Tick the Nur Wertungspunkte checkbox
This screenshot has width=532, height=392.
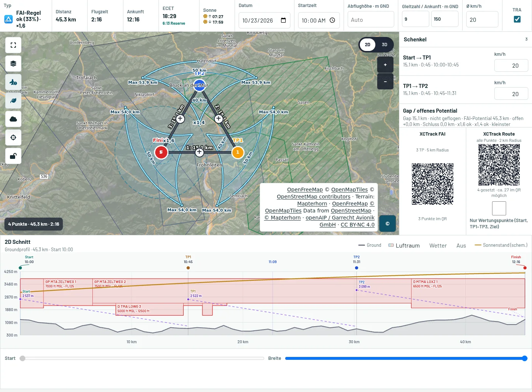tap(499, 208)
